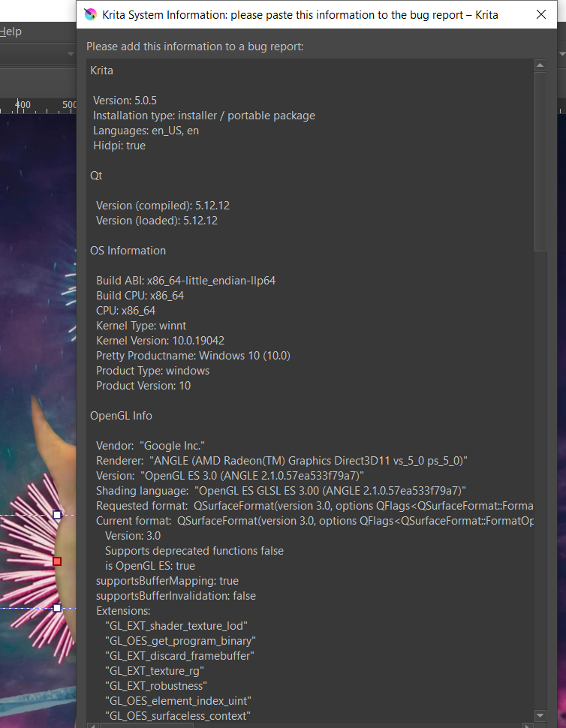The image size is (566, 728).
Task: Click the 'Qt' heading in the report
Action: (96, 176)
